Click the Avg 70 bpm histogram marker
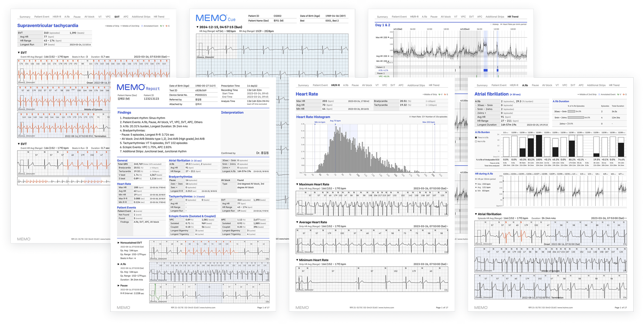Image resolution: width=644 pixels, height=324 pixels. [x=335, y=121]
